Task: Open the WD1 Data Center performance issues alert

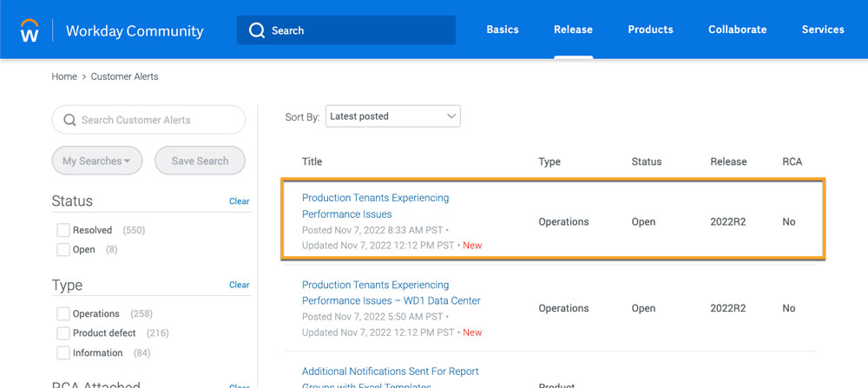Action: (x=391, y=293)
